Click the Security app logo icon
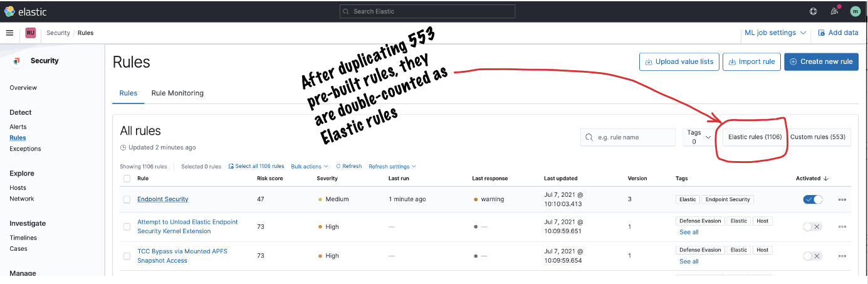The width and height of the screenshot is (868, 284). tap(17, 61)
